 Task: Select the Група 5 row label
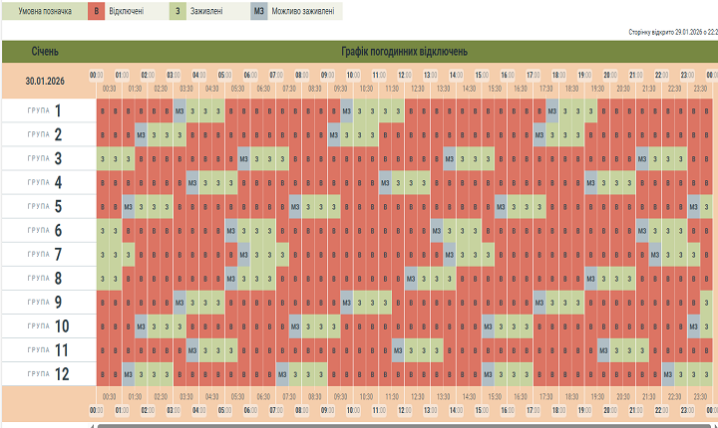pyautogui.click(x=48, y=207)
